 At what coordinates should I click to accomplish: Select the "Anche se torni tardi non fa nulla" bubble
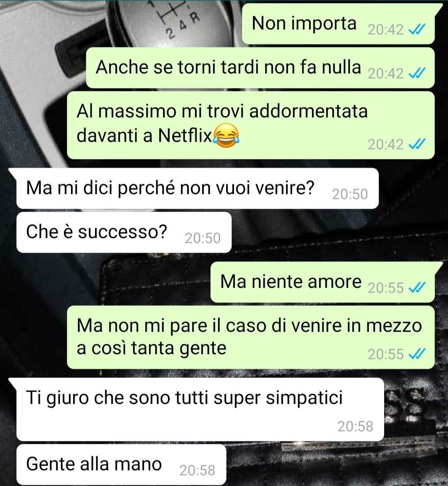[260, 68]
